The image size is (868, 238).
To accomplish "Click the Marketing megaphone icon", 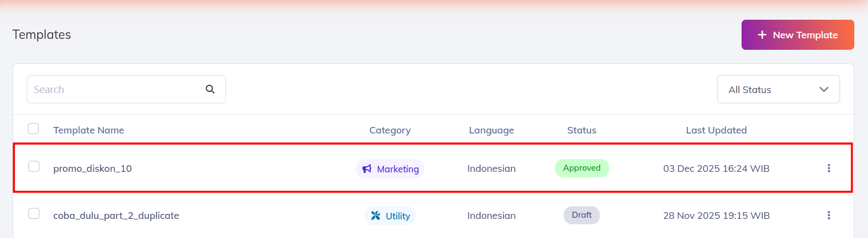I will pos(367,169).
